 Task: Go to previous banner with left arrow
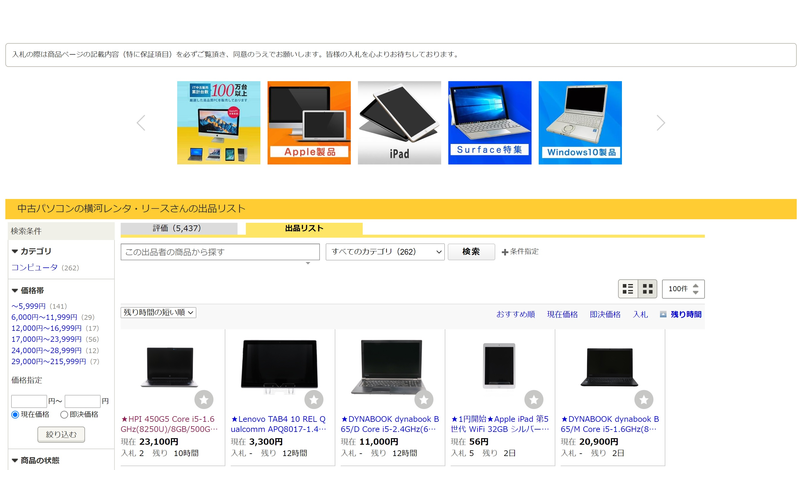[141, 123]
